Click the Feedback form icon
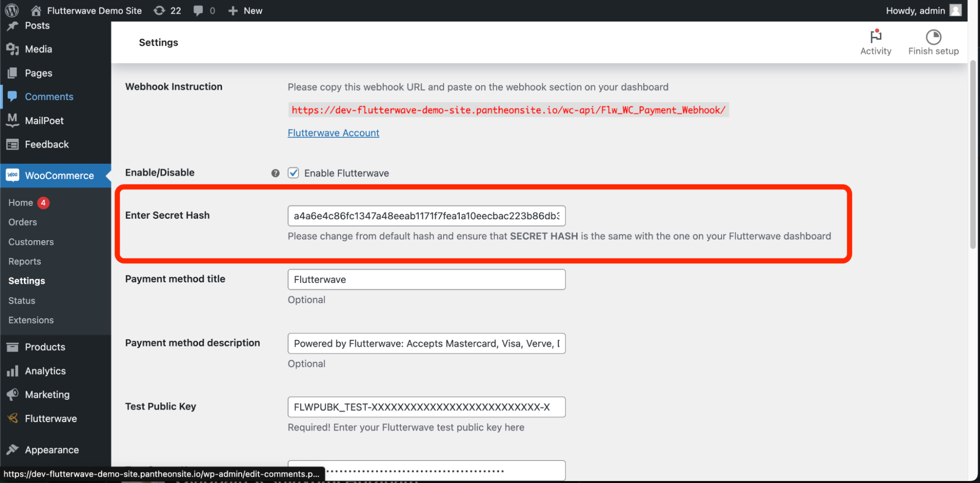 12,144
